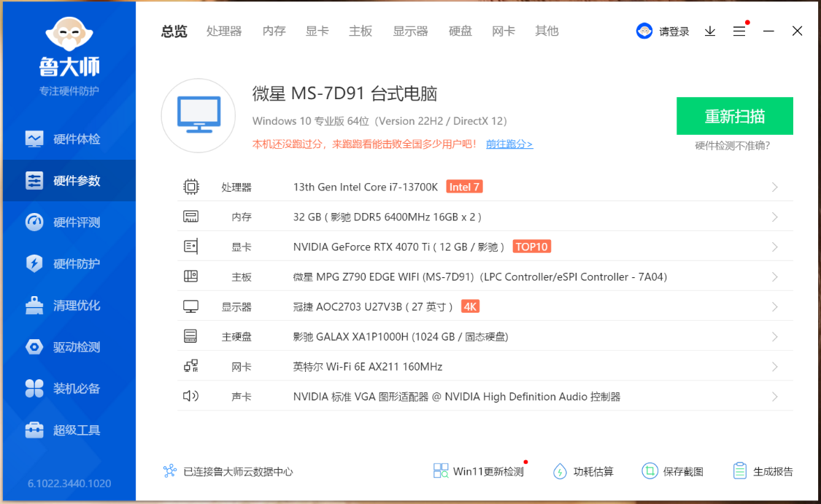The height and width of the screenshot is (504, 821).
Task: Click the TOP10 badge
Action: (532, 247)
